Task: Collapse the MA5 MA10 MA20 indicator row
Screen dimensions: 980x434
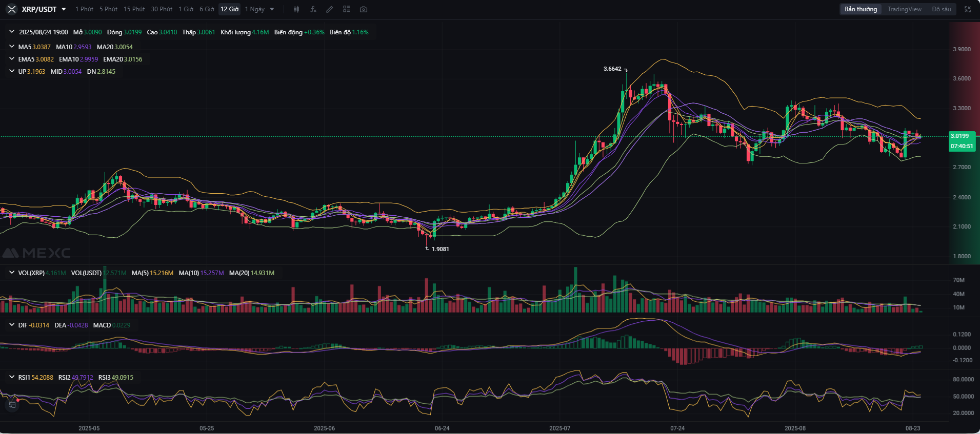Action: click(12, 47)
